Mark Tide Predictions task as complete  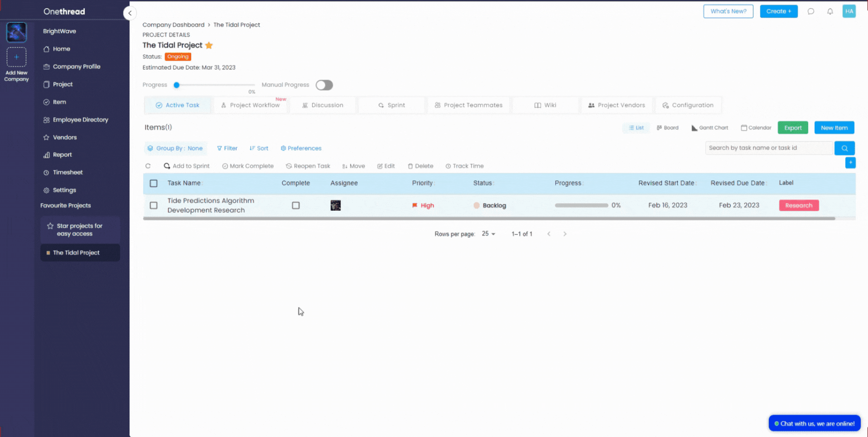click(296, 205)
